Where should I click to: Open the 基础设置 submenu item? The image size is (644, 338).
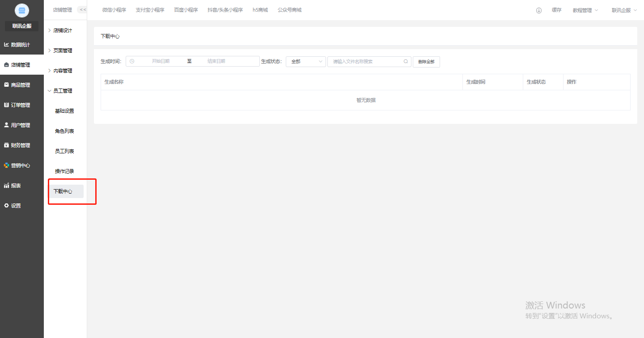pyautogui.click(x=65, y=111)
